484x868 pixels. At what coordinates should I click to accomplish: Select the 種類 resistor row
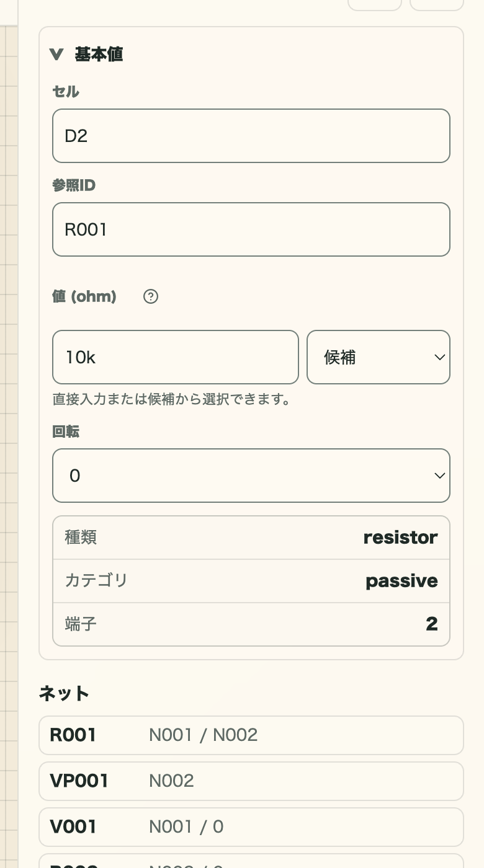tap(251, 538)
